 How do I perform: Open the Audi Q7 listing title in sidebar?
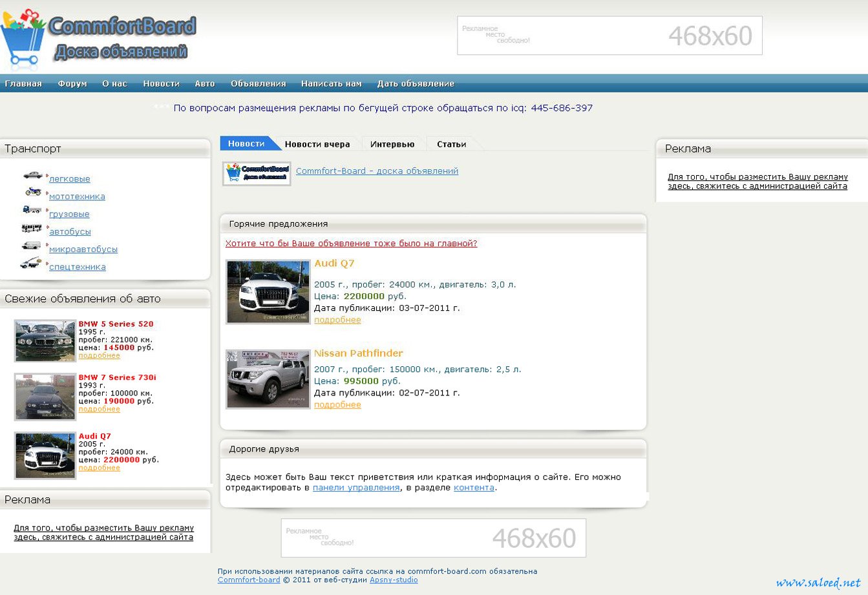click(94, 436)
